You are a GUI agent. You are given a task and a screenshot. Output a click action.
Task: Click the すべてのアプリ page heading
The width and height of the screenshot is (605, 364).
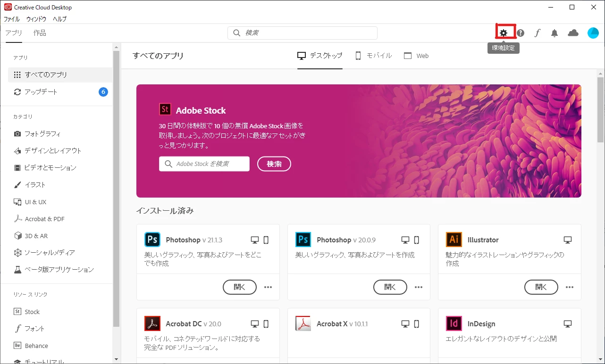[x=158, y=56]
